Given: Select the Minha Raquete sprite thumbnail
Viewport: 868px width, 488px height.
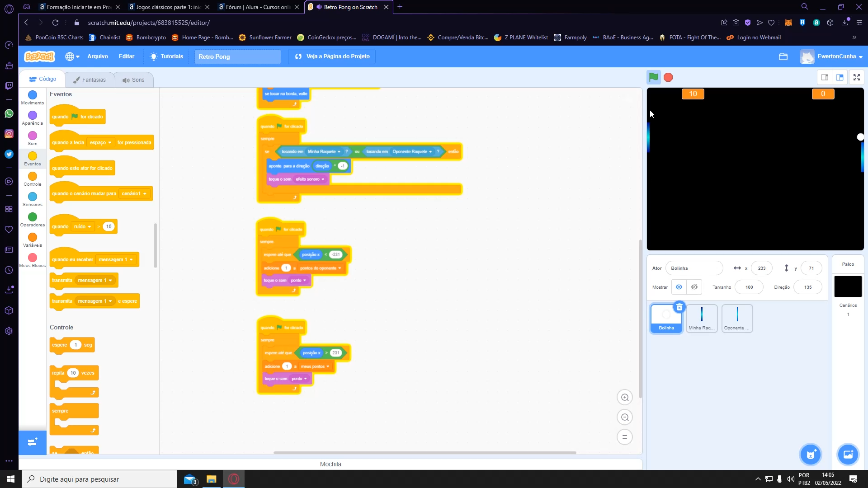Looking at the screenshot, I should coord(702,319).
